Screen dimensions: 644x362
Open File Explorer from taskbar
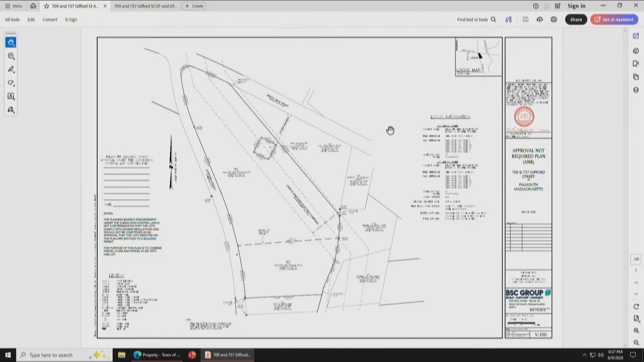tap(121, 355)
